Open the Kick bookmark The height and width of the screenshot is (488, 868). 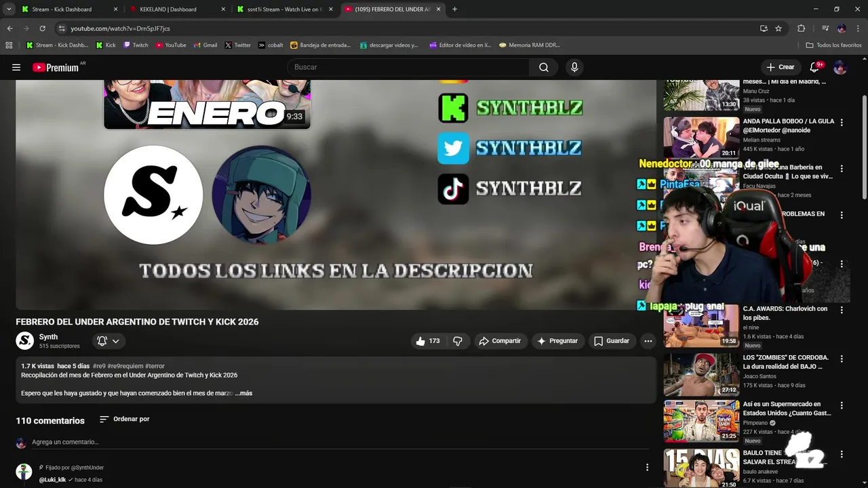106,45
